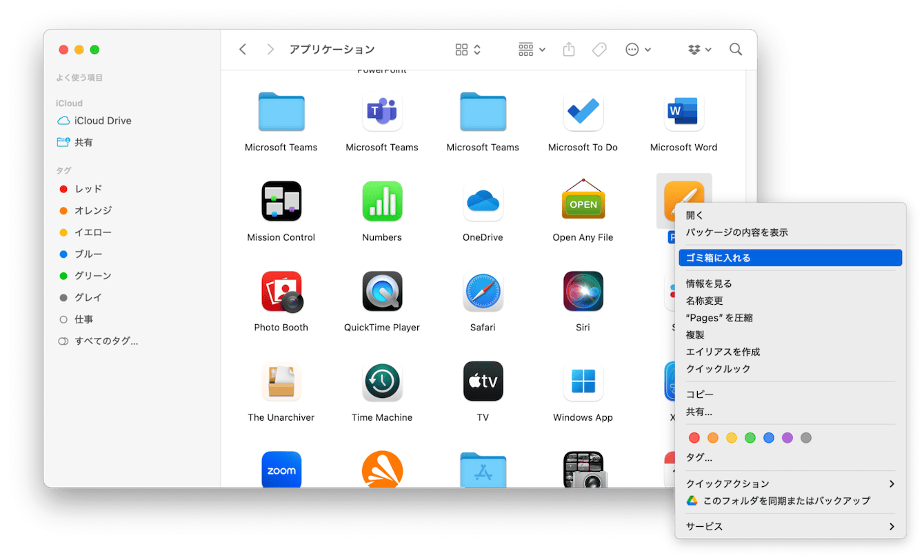Select the Pages app icon
924x560 pixels.
coord(683,200)
